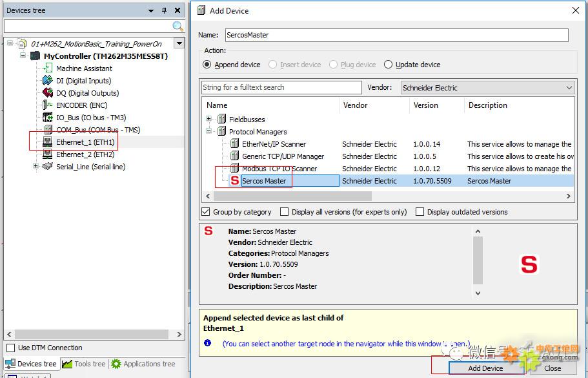The height and width of the screenshot is (378, 588).
Task: Click the EtherNet/IP Scanner device icon
Action: click(235, 143)
